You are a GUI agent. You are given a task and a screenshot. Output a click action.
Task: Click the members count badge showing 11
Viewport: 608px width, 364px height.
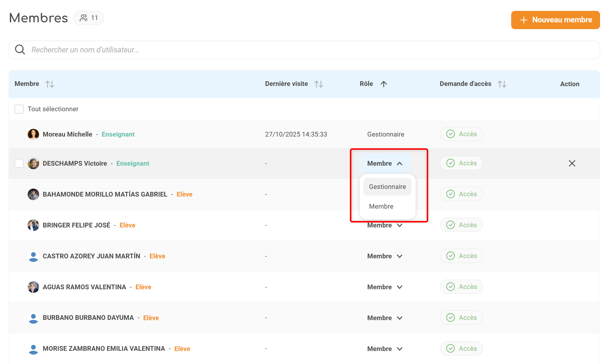coord(89,18)
